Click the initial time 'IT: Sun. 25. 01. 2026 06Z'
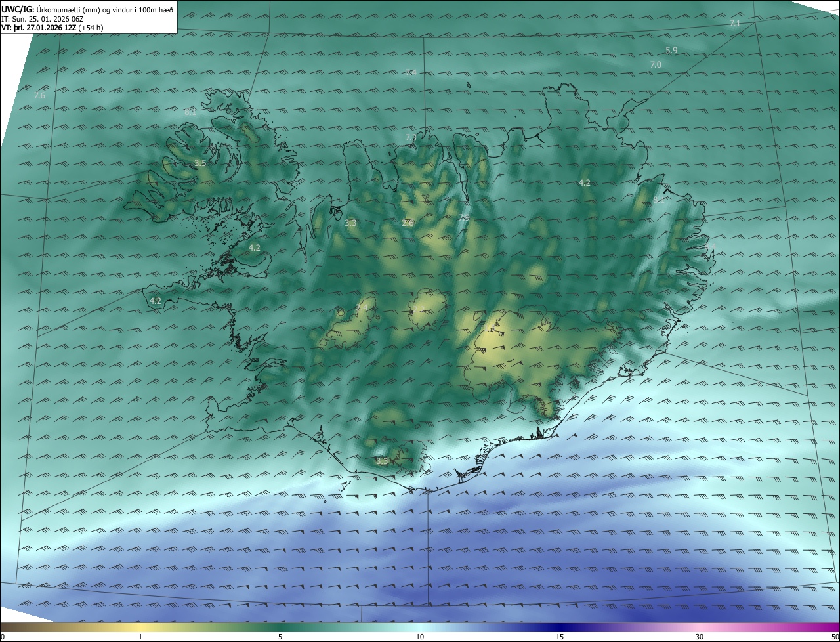 click(x=43, y=19)
